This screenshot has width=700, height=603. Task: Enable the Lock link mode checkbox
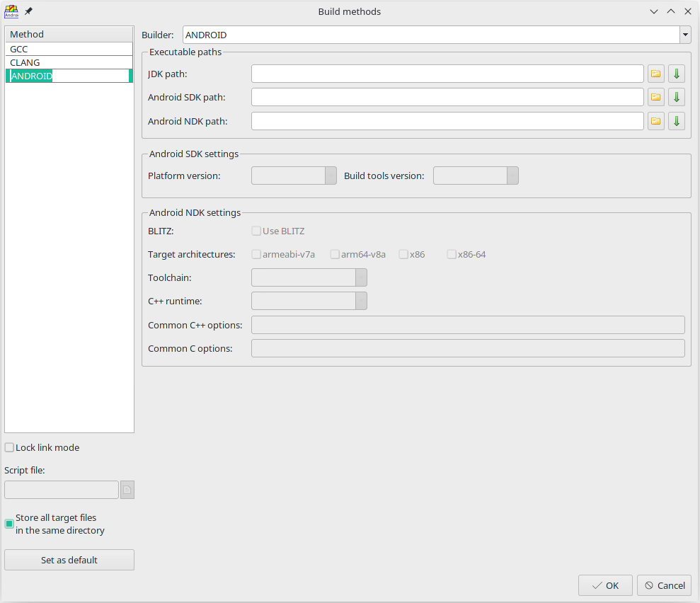(x=9, y=447)
